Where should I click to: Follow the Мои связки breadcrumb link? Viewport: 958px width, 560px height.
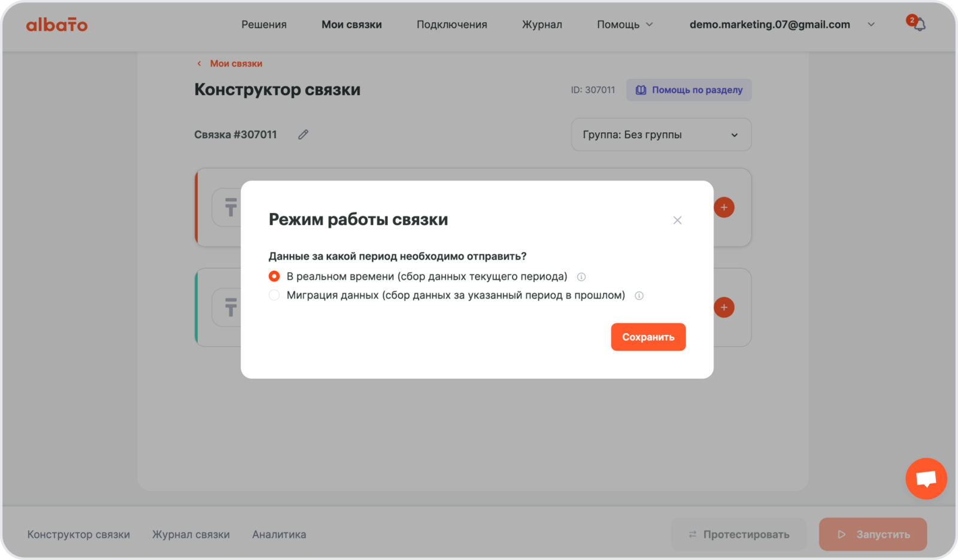[236, 63]
